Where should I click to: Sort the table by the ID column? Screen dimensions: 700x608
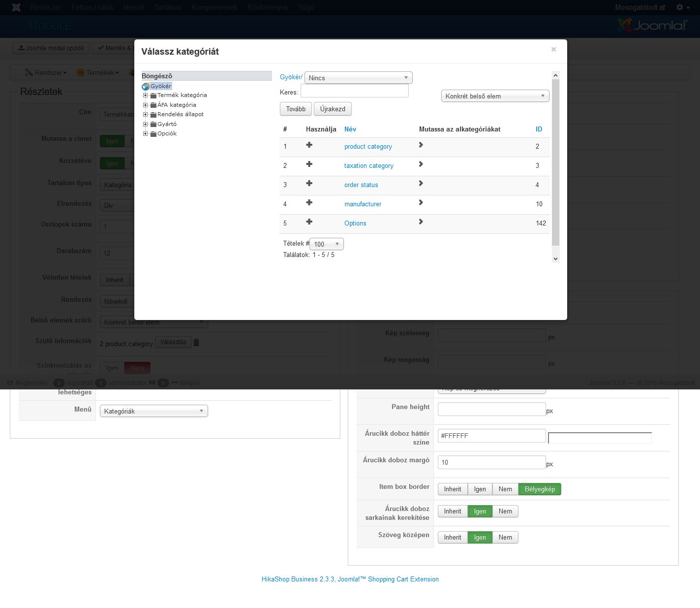539,129
